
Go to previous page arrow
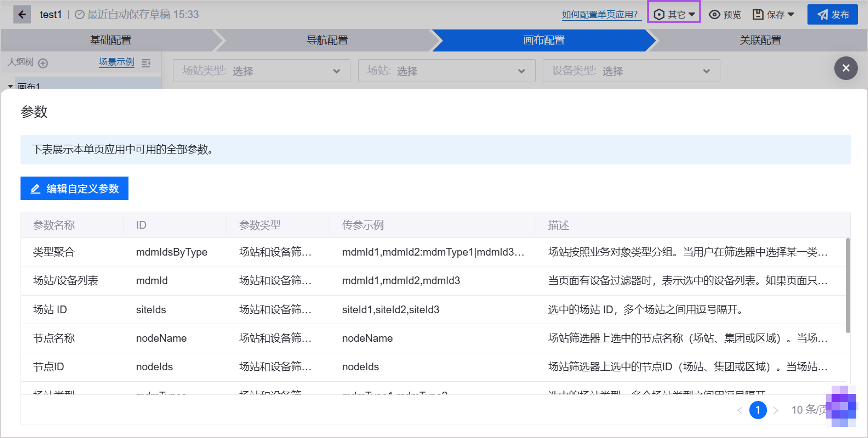coord(740,410)
